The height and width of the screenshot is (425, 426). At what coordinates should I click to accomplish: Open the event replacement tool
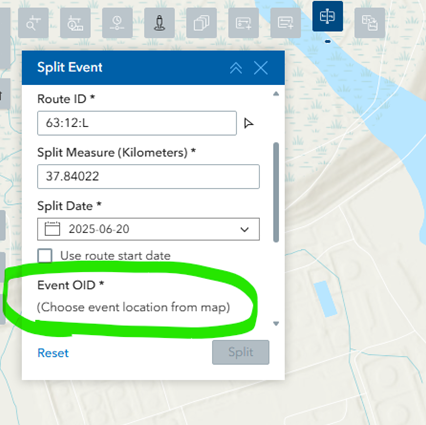click(370, 23)
